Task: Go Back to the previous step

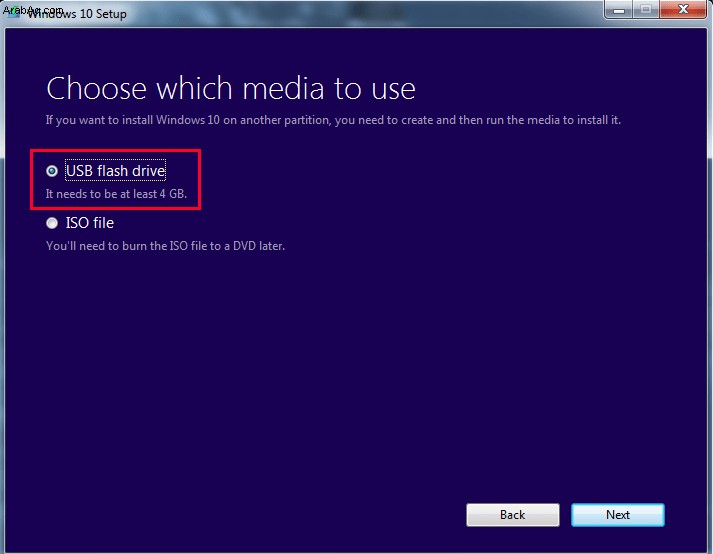Action: pos(512,514)
